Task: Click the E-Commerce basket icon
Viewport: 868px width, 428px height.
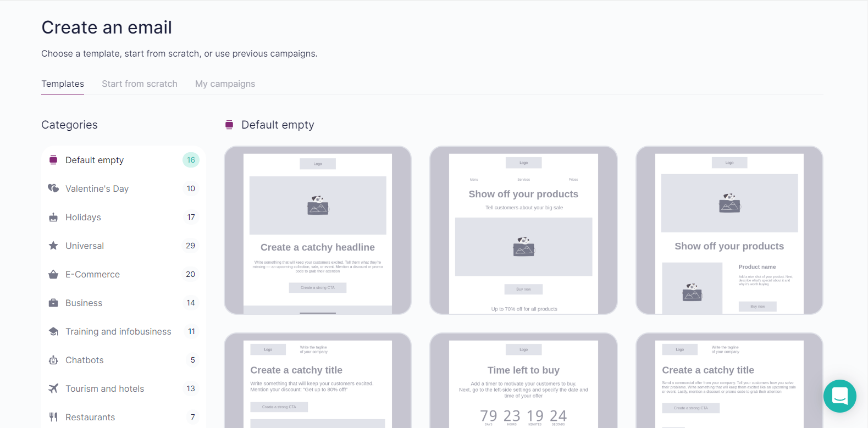Action: click(53, 274)
